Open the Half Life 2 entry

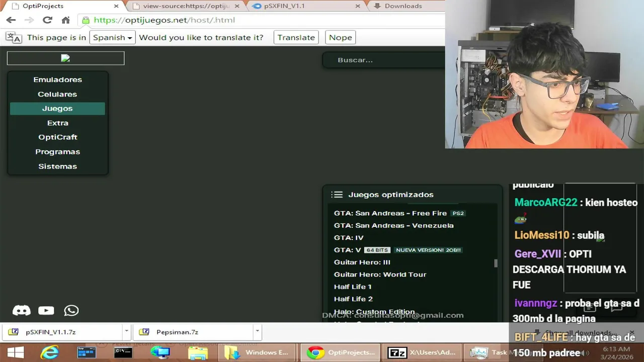click(x=353, y=299)
